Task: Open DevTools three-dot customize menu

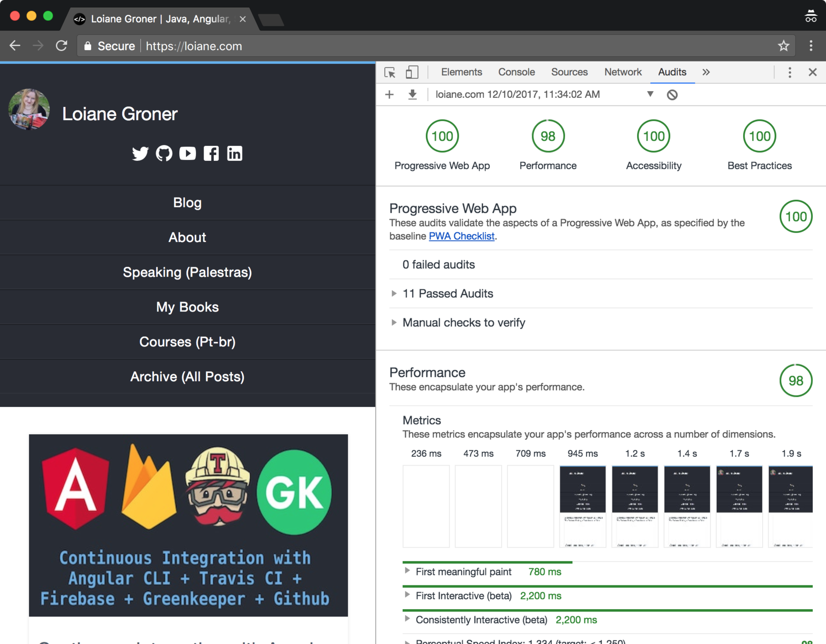Action: (790, 73)
